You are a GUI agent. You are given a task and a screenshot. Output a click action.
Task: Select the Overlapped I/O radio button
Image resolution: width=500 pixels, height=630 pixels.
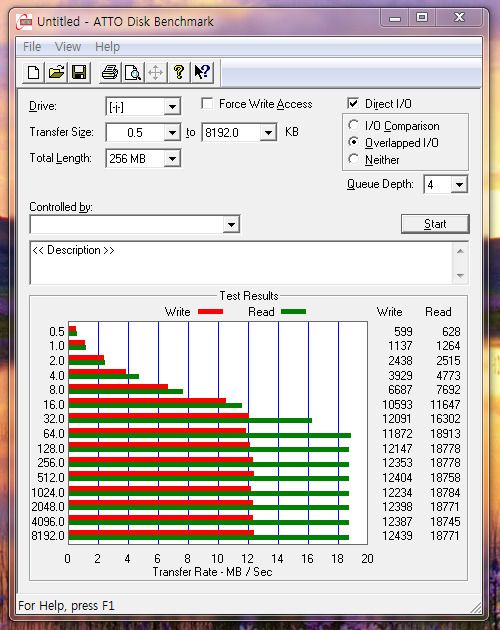click(353, 142)
